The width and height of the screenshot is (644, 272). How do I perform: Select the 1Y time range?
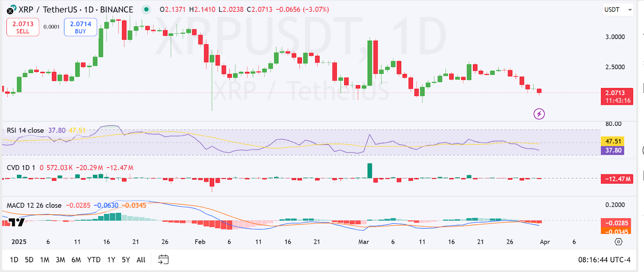coord(111,260)
